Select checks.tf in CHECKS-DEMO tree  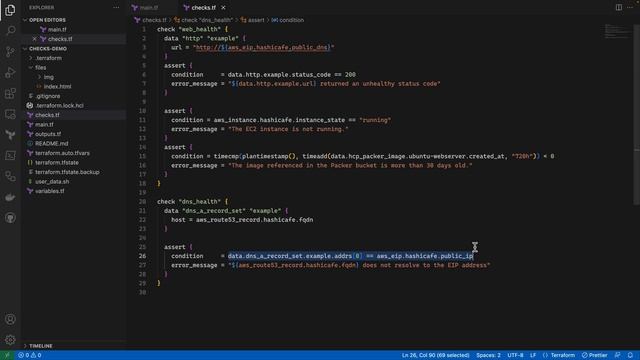point(47,115)
